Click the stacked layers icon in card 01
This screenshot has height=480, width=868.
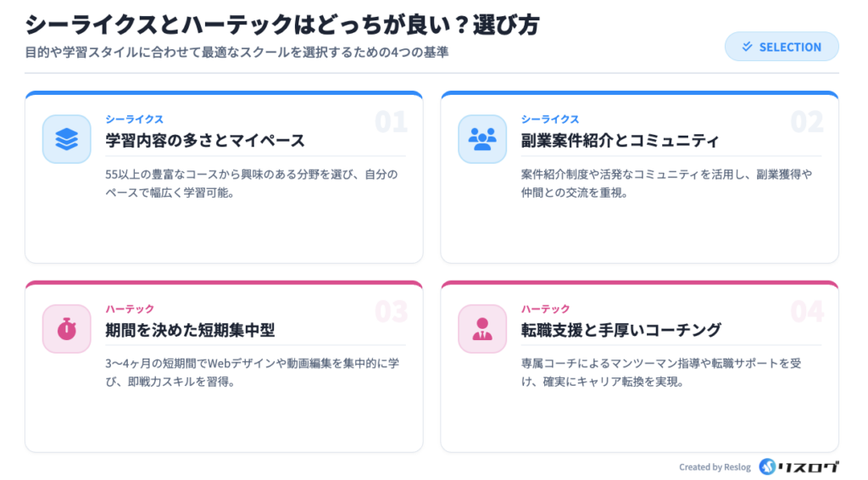click(x=66, y=139)
